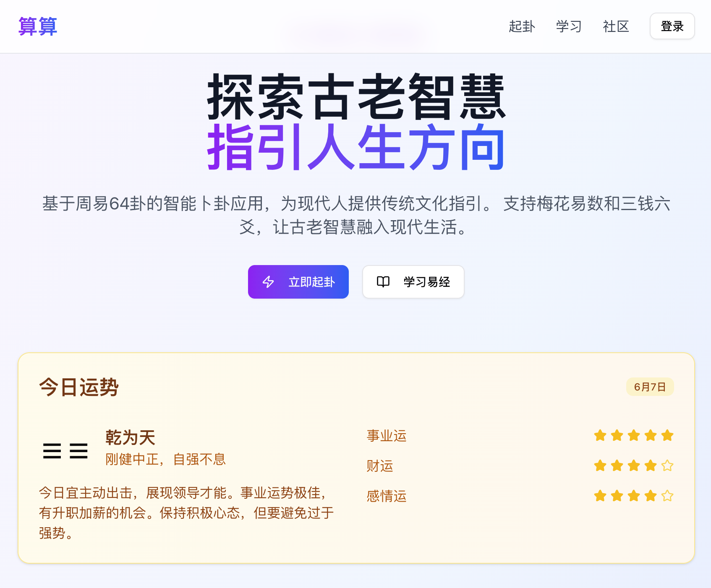Open the 起卦 navigation item
This screenshot has height=588, width=711.
pos(522,26)
